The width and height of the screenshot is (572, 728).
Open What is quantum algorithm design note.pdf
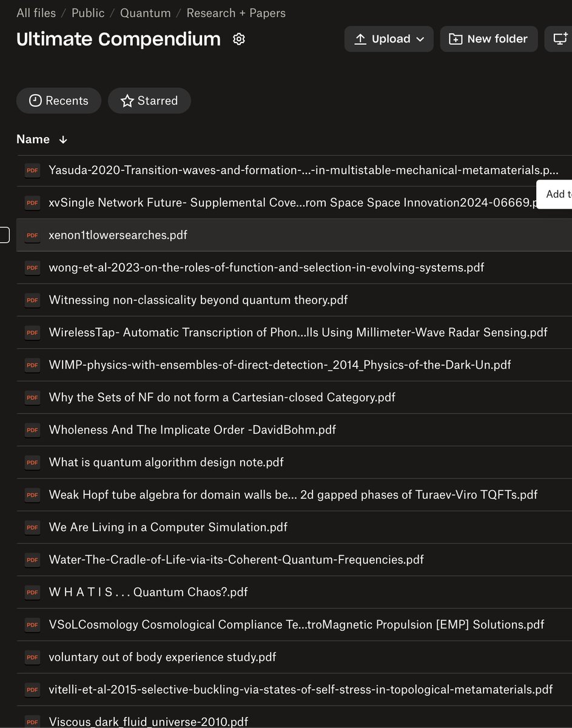coord(166,462)
